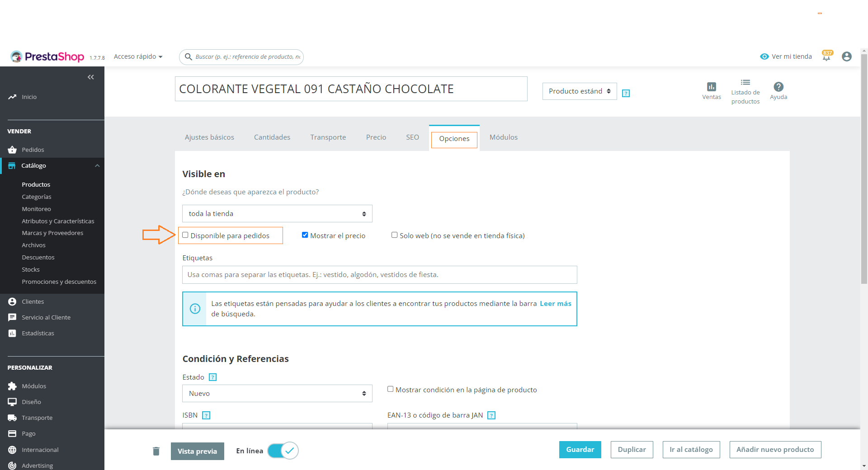
Task: Check Solo web checkbox
Action: (x=395, y=235)
